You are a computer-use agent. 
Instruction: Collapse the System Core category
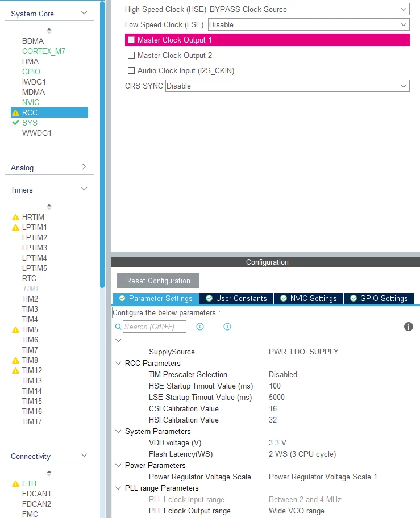(84, 13)
